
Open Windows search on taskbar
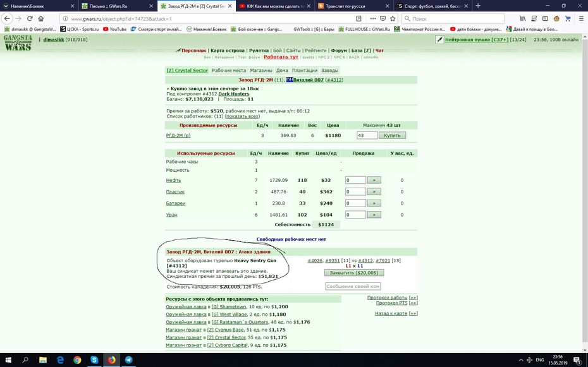[25, 360]
